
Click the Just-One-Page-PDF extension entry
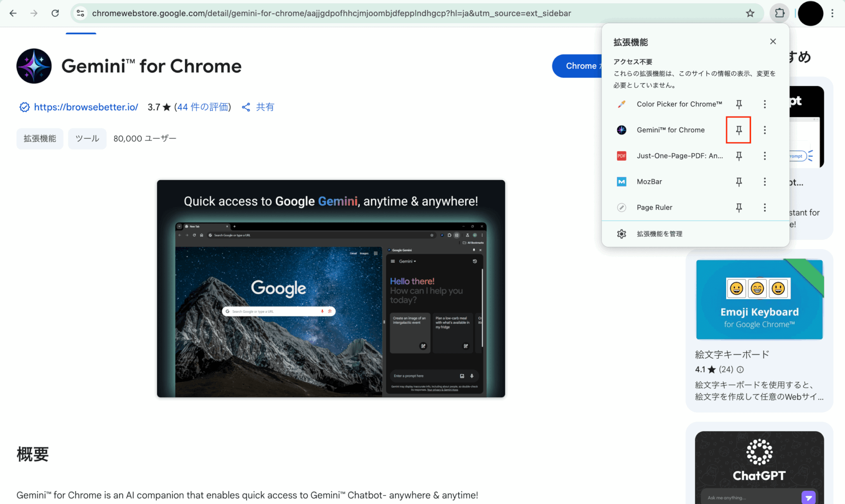pos(680,156)
